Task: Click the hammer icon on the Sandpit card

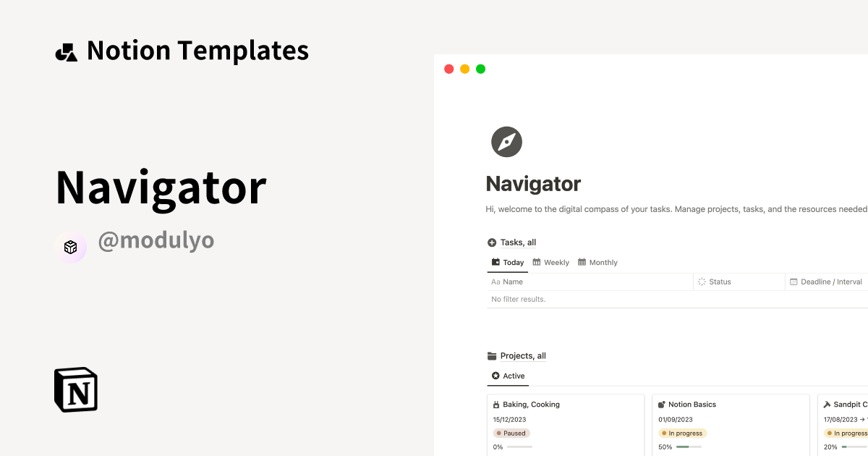Action: point(828,404)
